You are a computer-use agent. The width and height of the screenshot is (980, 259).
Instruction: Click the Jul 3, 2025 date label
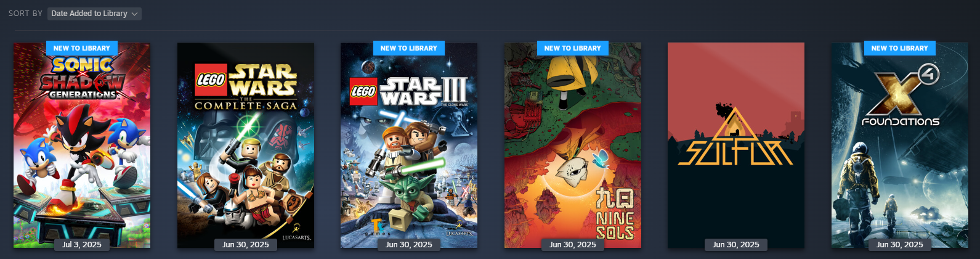82,245
